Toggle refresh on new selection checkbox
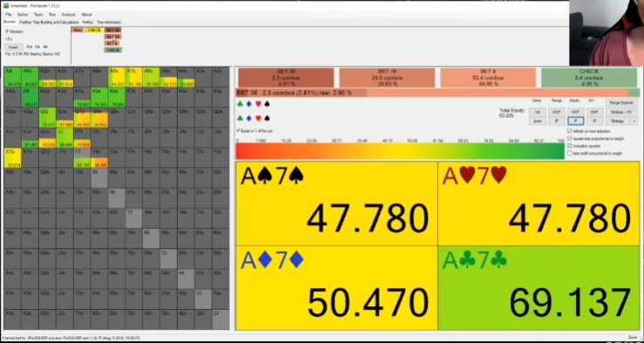The image size is (644, 343). pyautogui.click(x=569, y=131)
